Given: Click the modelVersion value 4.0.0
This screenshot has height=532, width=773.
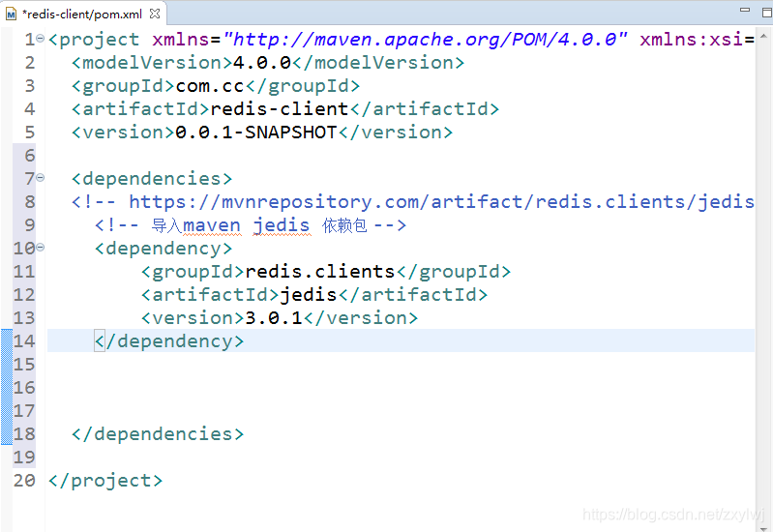Looking at the screenshot, I should (262, 63).
